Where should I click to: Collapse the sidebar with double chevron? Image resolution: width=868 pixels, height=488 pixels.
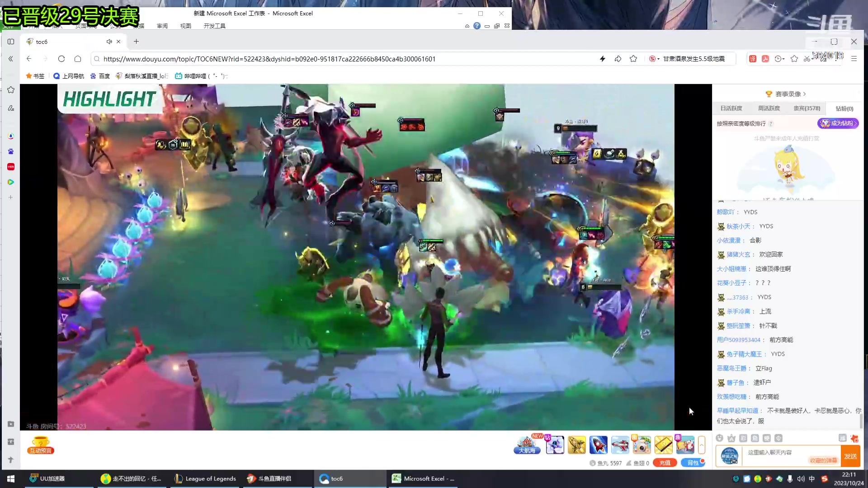[11, 59]
